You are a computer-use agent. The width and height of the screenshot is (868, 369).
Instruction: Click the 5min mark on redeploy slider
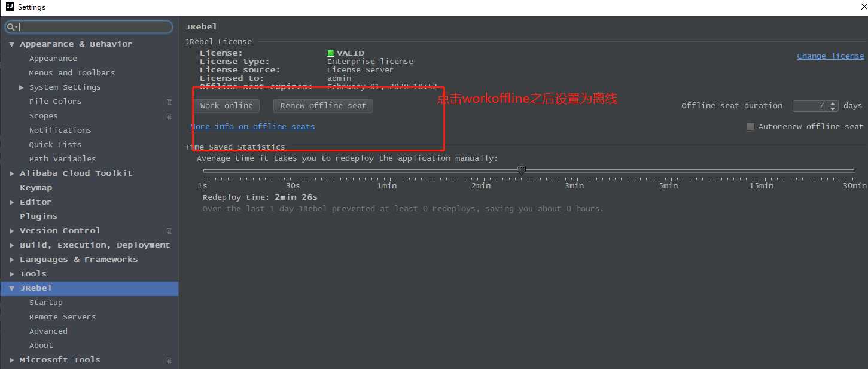668,186
